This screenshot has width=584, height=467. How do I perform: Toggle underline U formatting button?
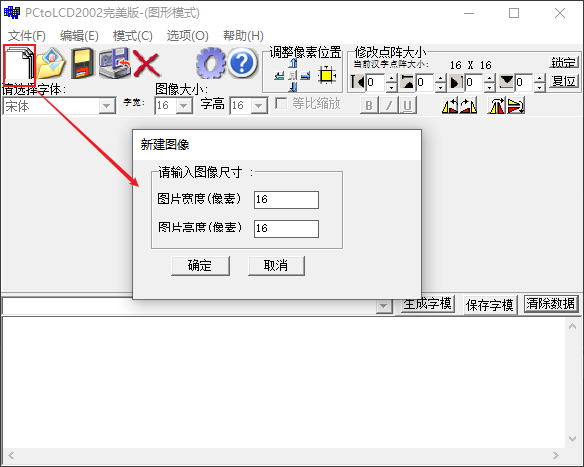coord(407,105)
